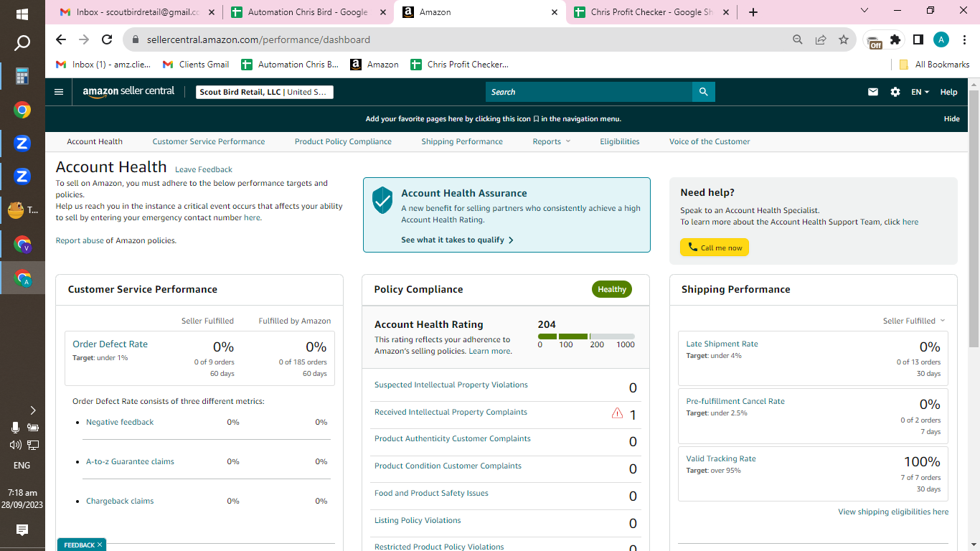Close the FEEDBACK tab at bottom left

(x=100, y=545)
